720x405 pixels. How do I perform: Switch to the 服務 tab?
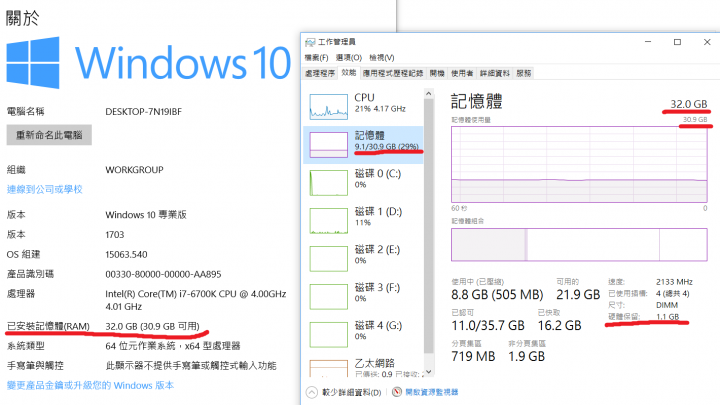[x=523, y=73]
